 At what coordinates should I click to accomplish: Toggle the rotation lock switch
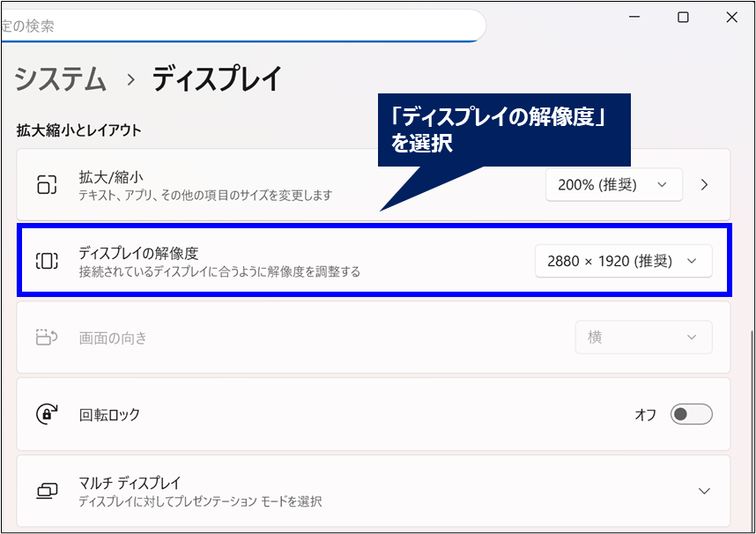[x=691, y=414]
